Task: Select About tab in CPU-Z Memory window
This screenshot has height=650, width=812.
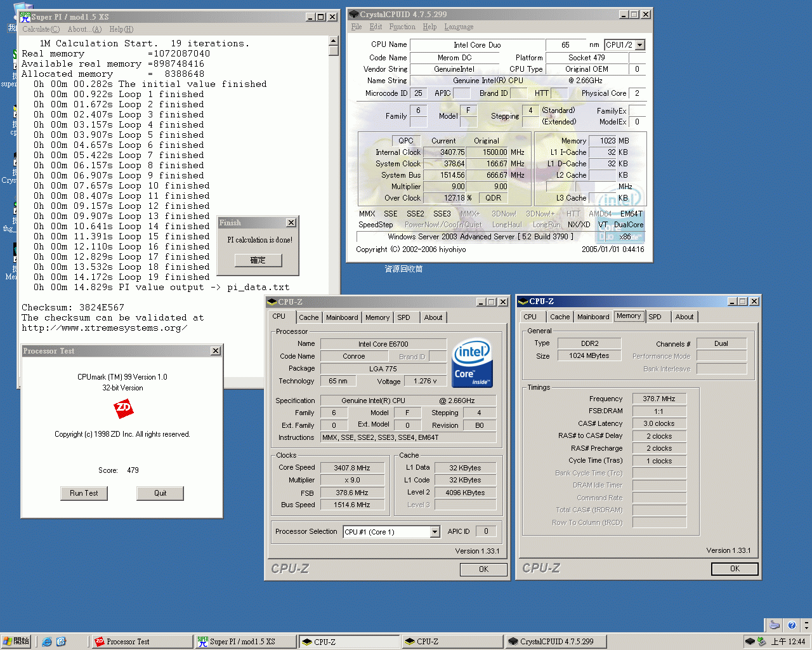Action: tap(684, 317)
